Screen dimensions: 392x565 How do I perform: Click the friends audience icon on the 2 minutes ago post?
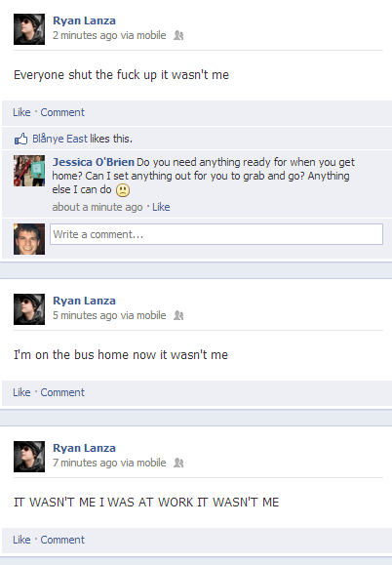click(178, 35)
